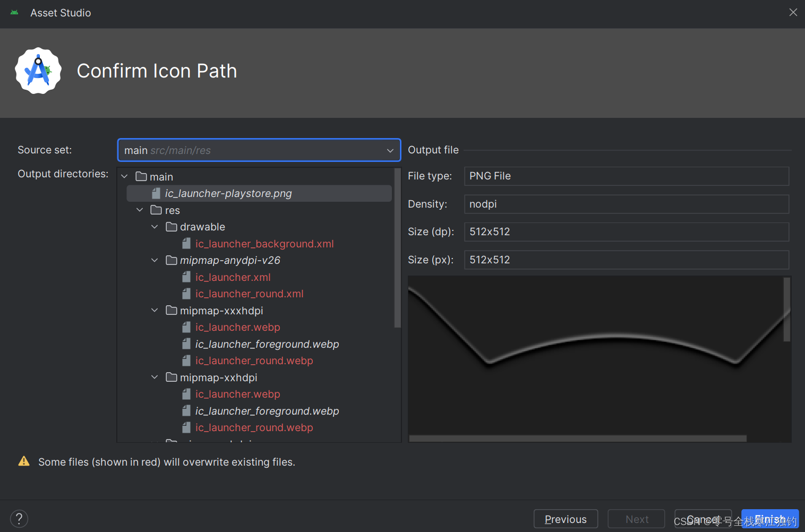805x532 pixels.
Task: Click the Finish button
Action: [x=770, y=519]
